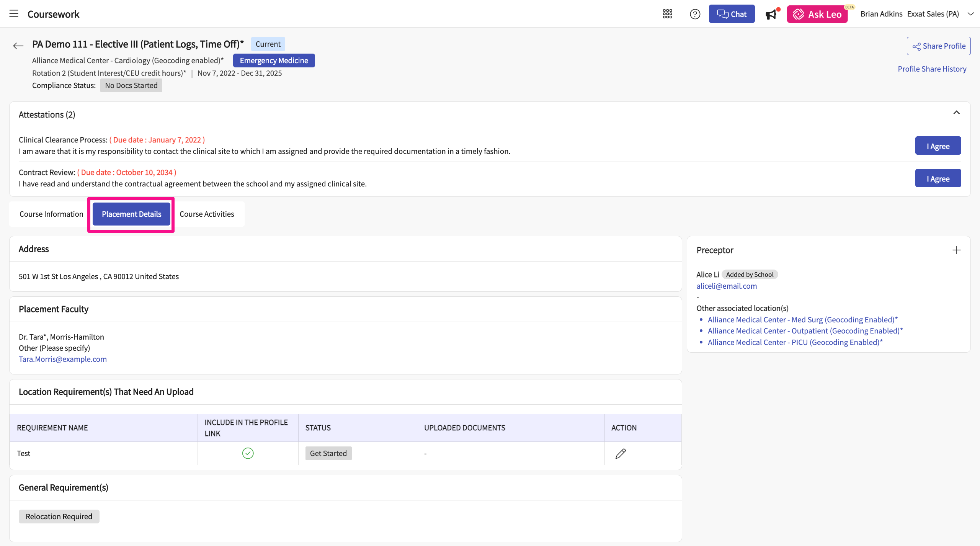The height and width of the screenshot is (546, 980).
Task: Agree to the Clinical Clearance Process attestation
Action: tap(938, 146)
